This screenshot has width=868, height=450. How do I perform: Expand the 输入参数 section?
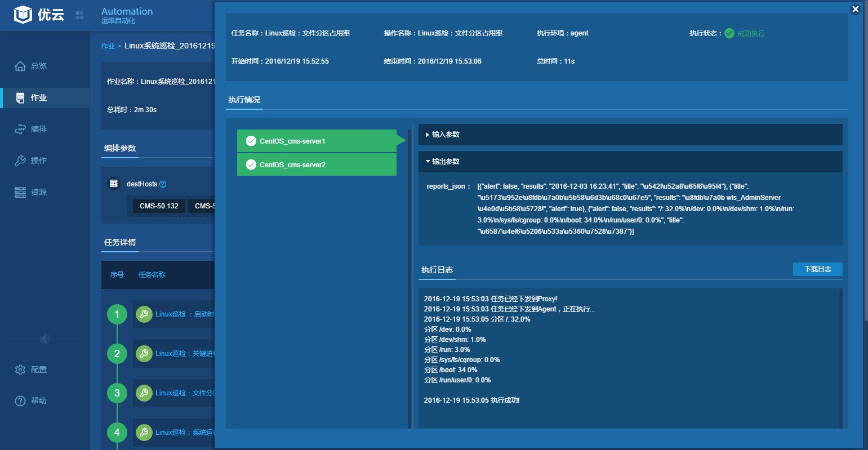click(630, 135)
